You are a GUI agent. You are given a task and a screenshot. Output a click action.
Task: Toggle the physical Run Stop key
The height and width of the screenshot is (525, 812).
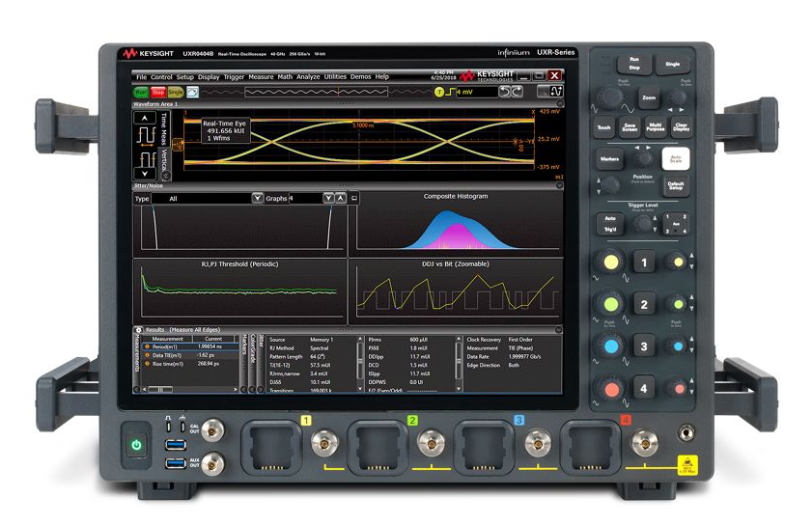pos(633,63)
